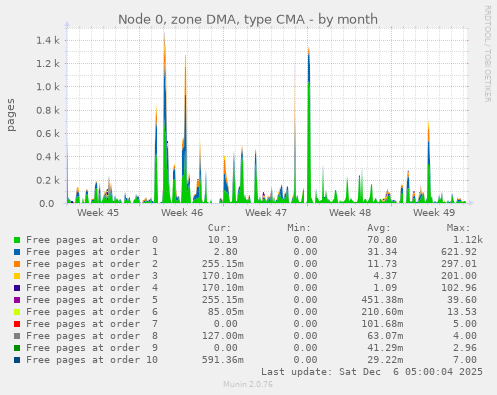Click the '1.4 k' y-axis tick

point(48,41)
